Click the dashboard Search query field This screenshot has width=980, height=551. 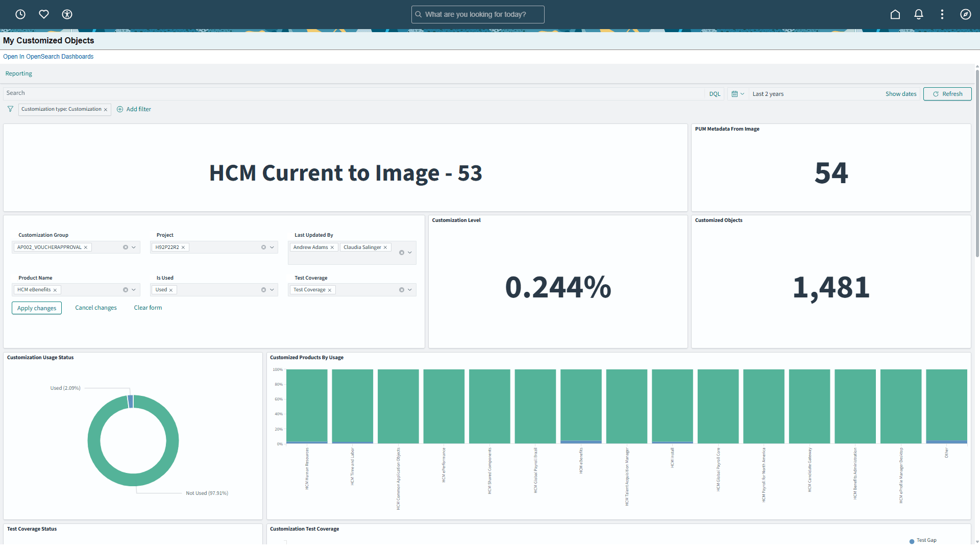coord(354,93)
